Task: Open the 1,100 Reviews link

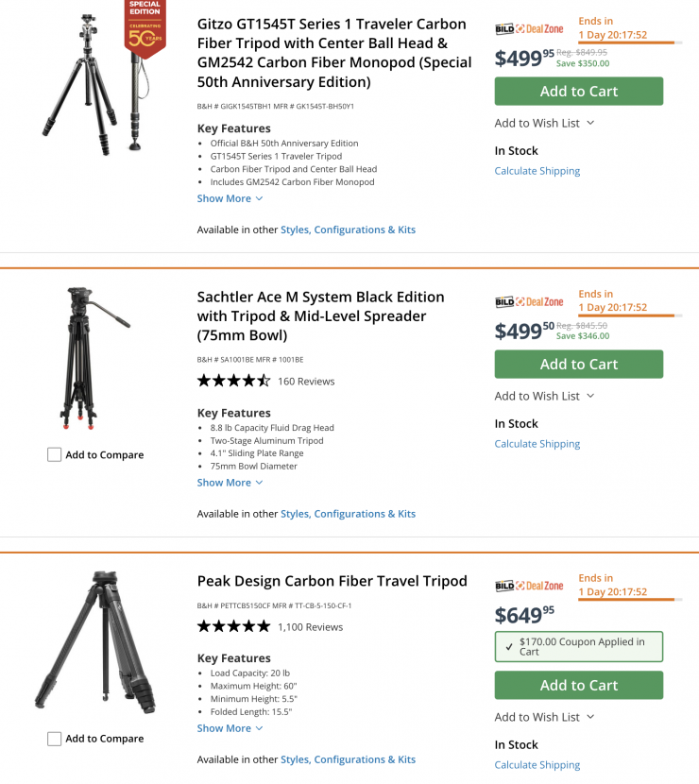Action: 310,627
